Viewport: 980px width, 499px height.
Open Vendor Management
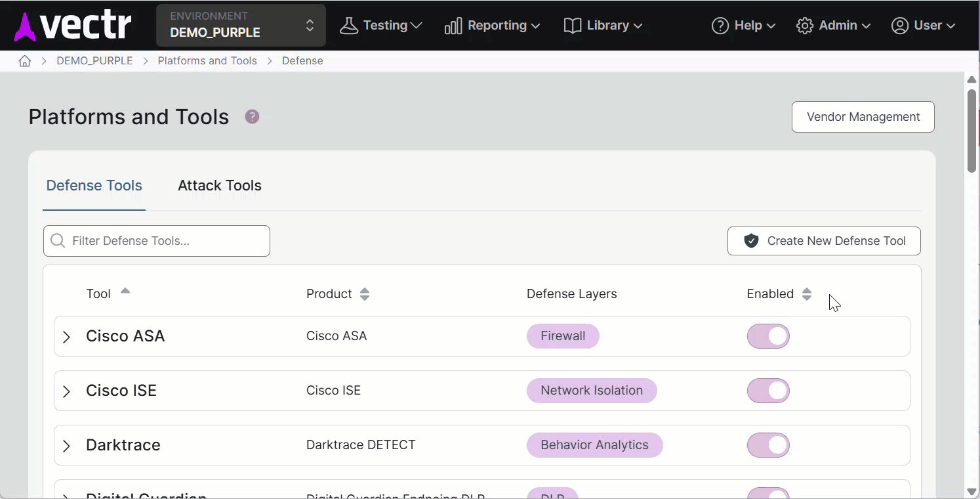(863, 117)
